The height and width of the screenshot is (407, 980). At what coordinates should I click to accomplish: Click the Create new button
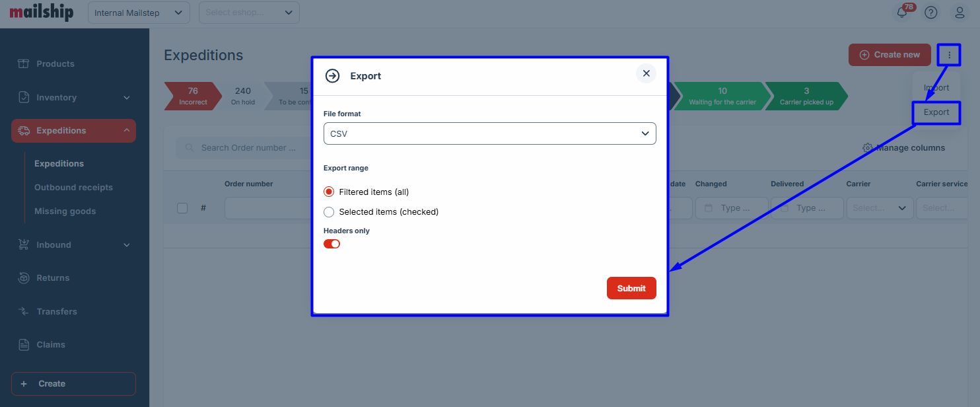(889, 55)
